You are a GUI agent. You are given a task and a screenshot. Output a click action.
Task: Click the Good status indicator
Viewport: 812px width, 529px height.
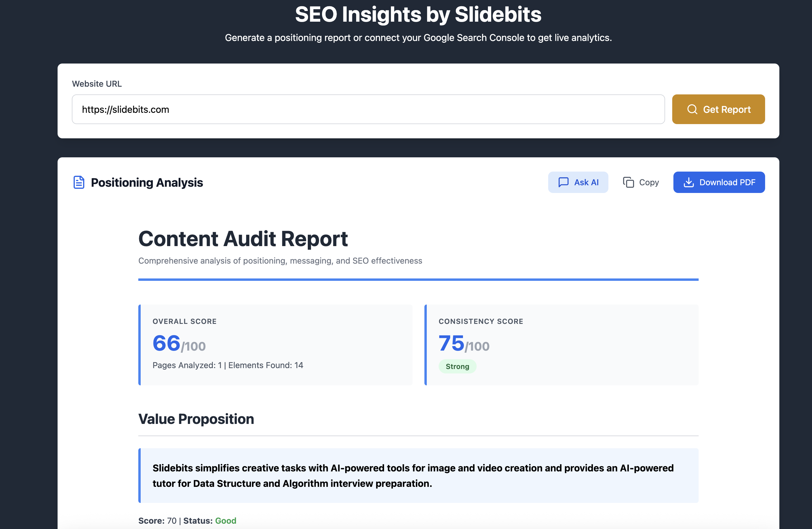[x=226, y=520]
